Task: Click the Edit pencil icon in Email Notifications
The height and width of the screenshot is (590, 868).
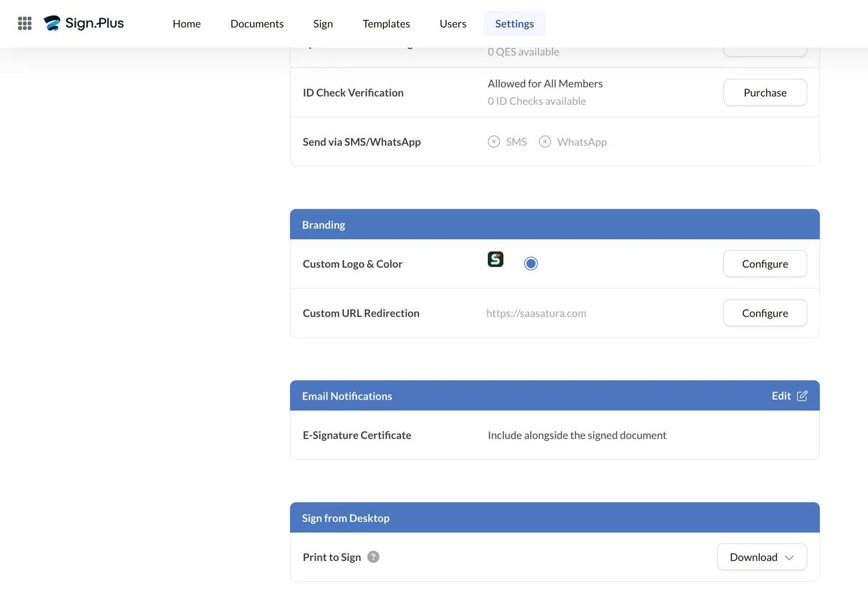Action: (802, 396)
